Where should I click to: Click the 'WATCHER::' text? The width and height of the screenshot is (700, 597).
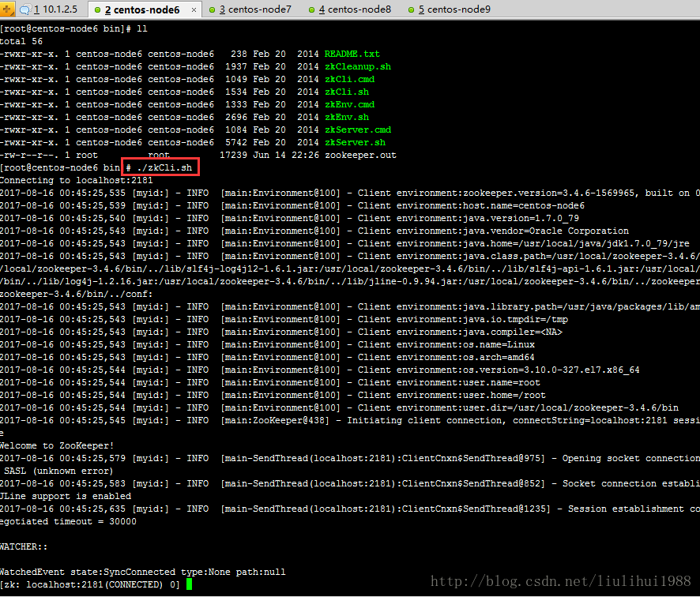(24, 546)
